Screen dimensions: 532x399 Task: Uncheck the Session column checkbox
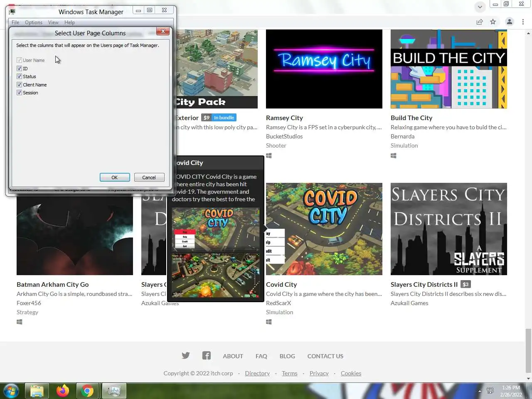point(19,93)
